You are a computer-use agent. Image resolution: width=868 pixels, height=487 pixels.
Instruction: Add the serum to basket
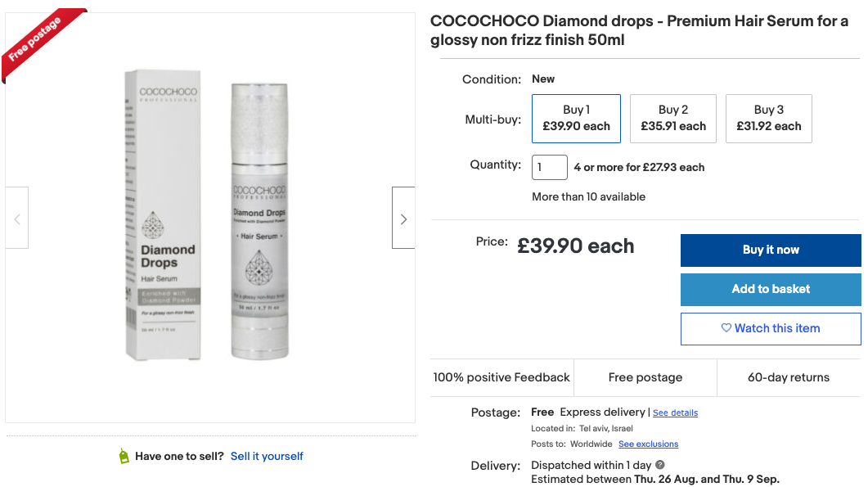pyautogui.click(x=770, y=289)
